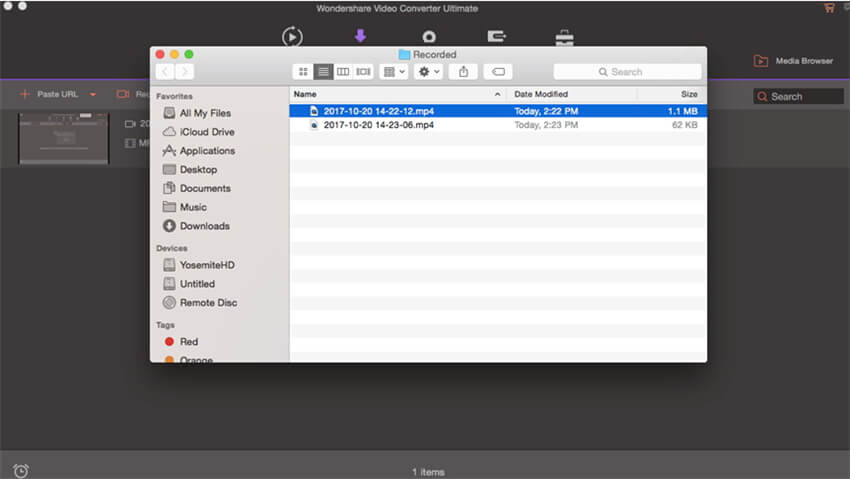850x479 pixels.
Task: Open the Finder arrange-by dropdown
Action: point(394,72)
